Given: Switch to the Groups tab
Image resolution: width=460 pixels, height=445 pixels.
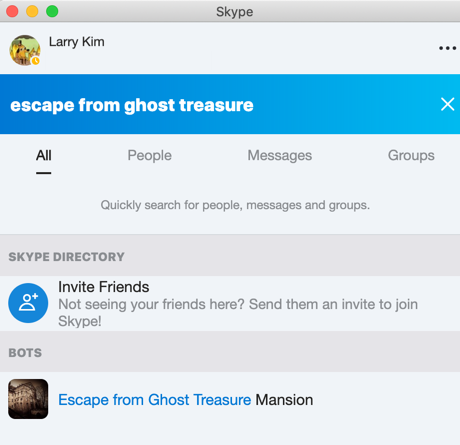Looking at the screenshot, I should tap(411, 155).
